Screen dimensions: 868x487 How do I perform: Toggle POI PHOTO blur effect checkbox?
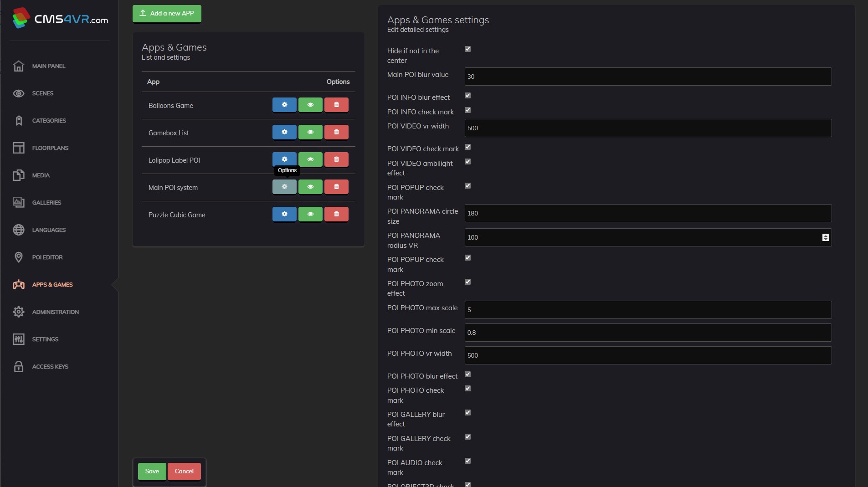[x=467, y=374]
